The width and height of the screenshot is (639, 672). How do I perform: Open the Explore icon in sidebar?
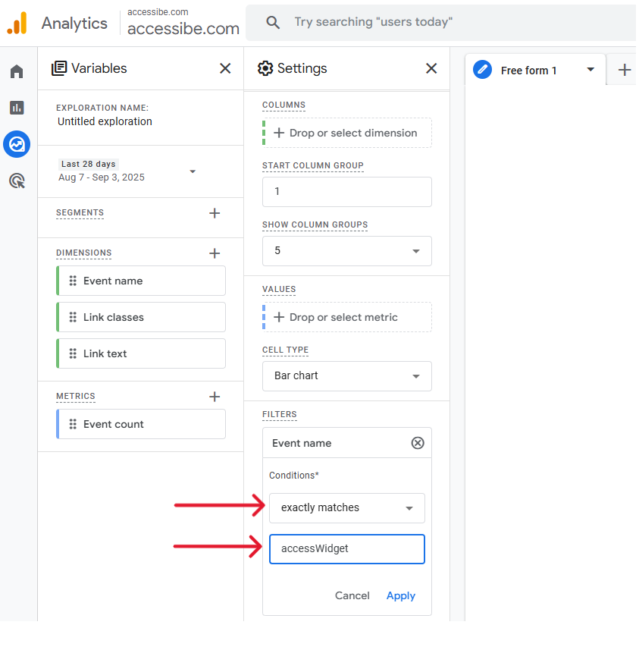17,144
